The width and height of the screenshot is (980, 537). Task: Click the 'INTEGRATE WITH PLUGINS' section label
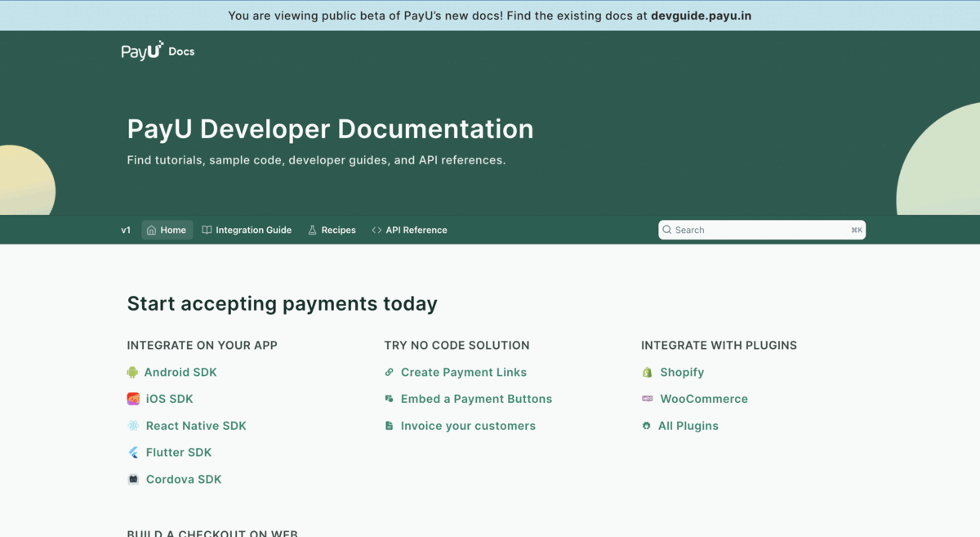pyautogui.click(x=719, y=346)
